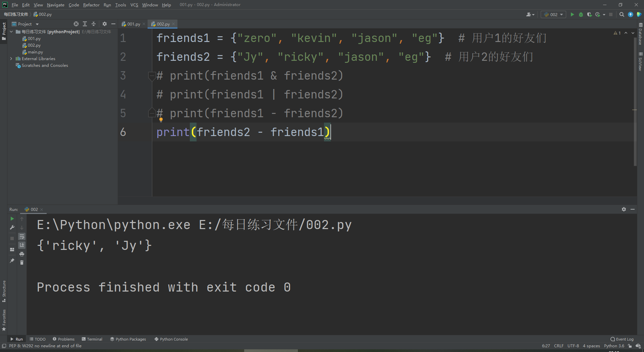The height and width of the screenshot is (352, 644).
Task: Toggle soft-wrap in the Run console
Action: tap(22, 236)
